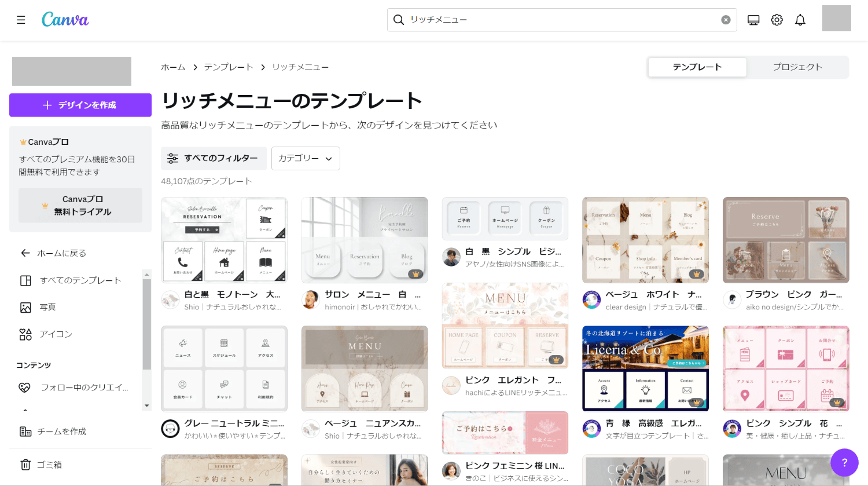
Task: Open the 白 黒 シンプル ビジ template thumbnail
Action: (x=505, y=218)
